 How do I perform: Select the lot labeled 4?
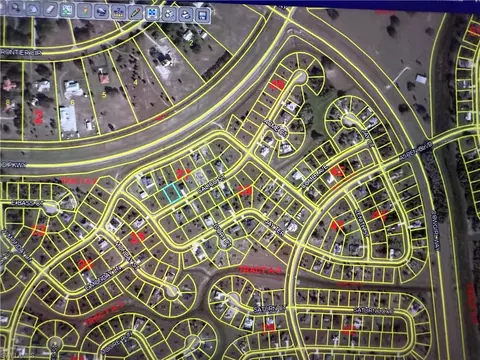135,82
